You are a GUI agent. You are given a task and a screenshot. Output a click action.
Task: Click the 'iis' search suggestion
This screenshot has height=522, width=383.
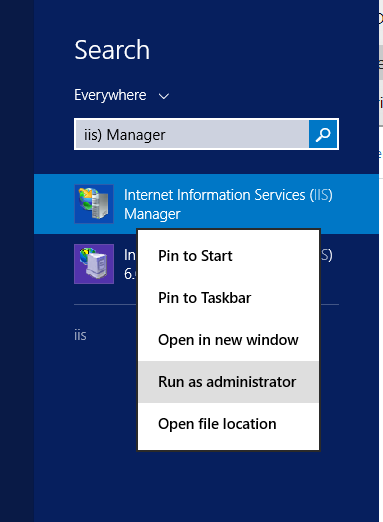coord(80,335)
